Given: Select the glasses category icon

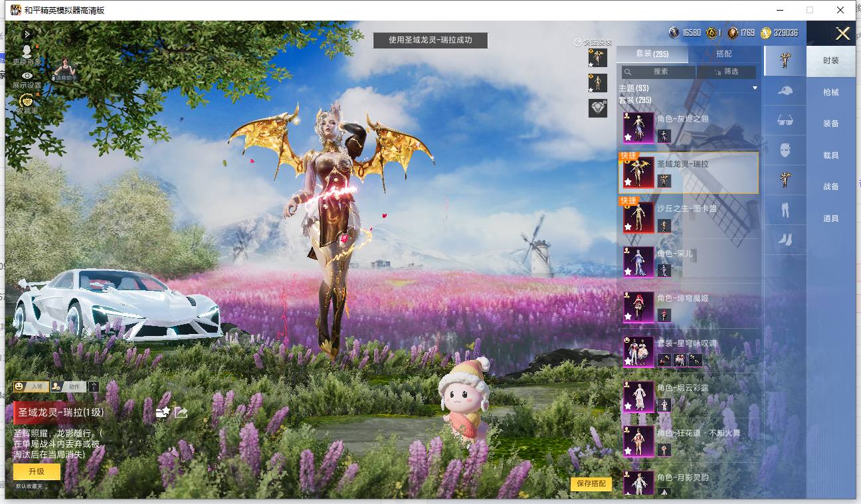Looking at the screenshot, I should pyautogui.click(x=785, y=121).
